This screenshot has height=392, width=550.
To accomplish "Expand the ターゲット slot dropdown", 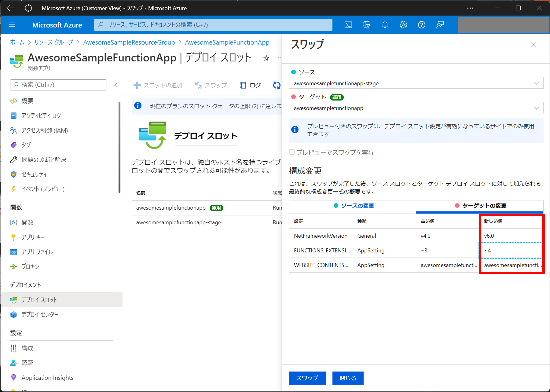I will [416, 108].
